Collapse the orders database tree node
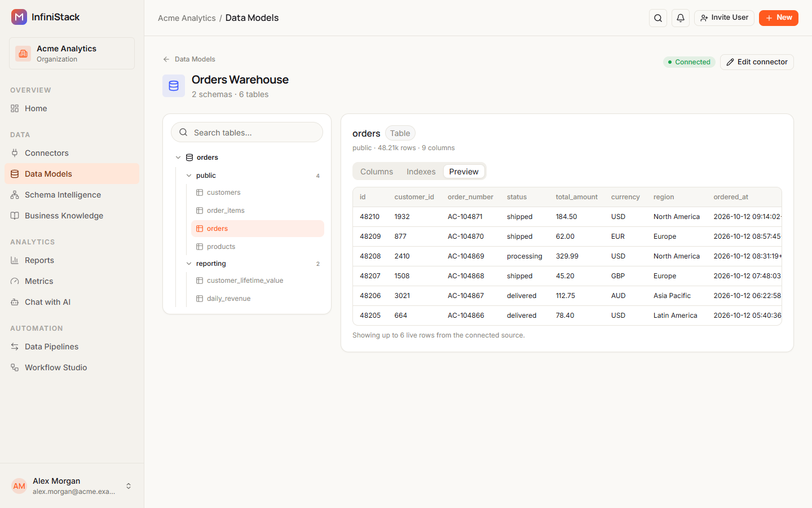Viewport: 812px width, 508px height. [x=178, y=157]
